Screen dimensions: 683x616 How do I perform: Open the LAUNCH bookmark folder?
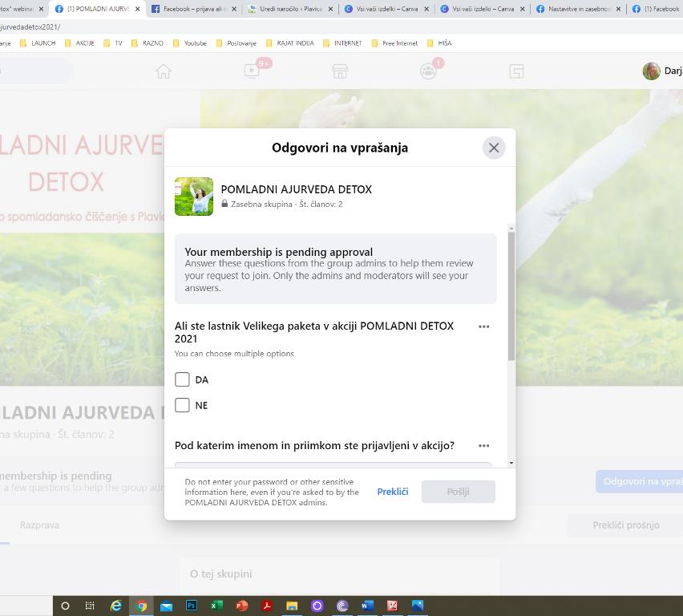38,43
